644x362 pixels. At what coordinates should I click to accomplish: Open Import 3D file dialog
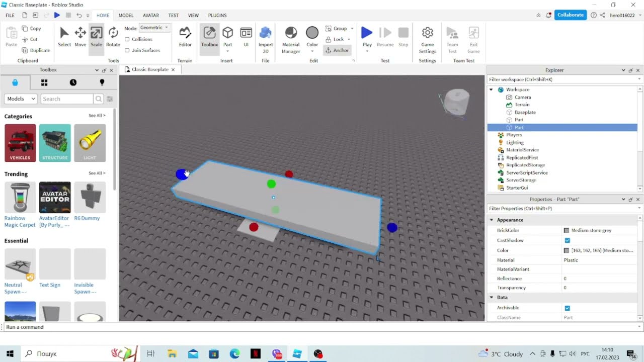266,40
